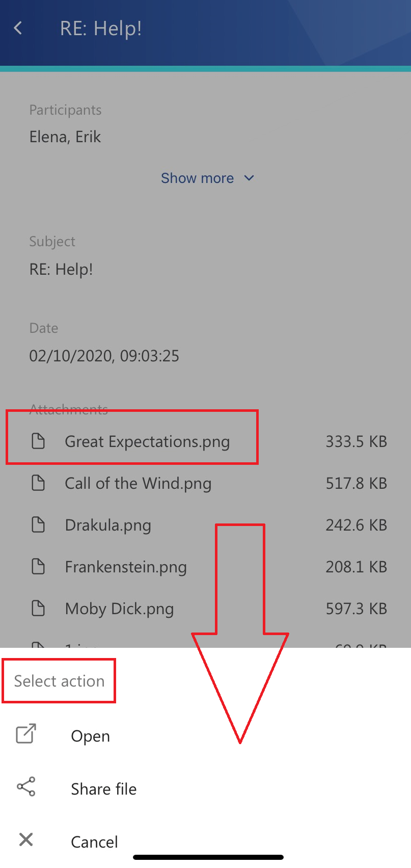Click the Share file icon

[26, 786]
